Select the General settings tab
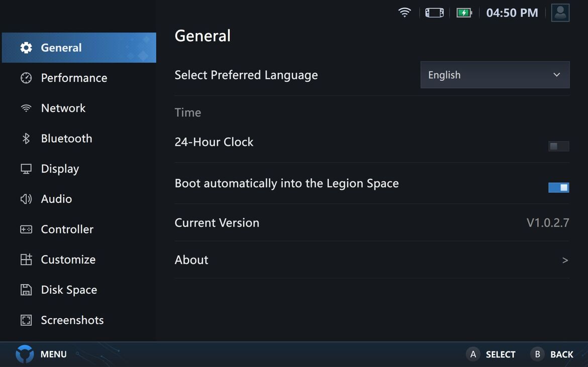588x367 pixels. pos(61,48)
